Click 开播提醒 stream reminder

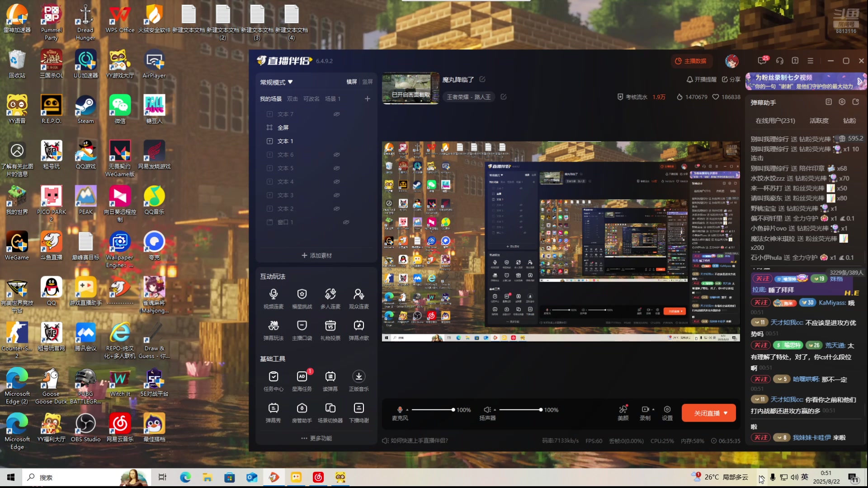tap(701, 80)
